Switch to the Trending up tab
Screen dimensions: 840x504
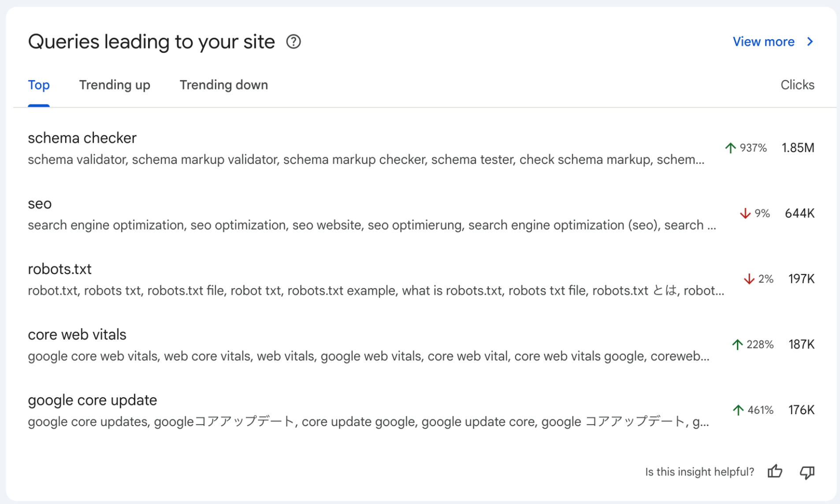(115, 85)
